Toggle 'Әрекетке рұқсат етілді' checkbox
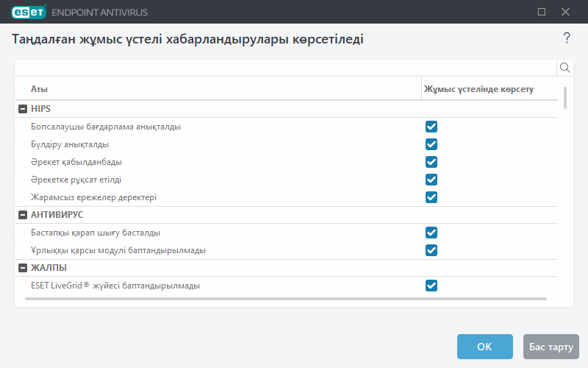The width and height of the screenshot is (588, 368). point(431,180)
